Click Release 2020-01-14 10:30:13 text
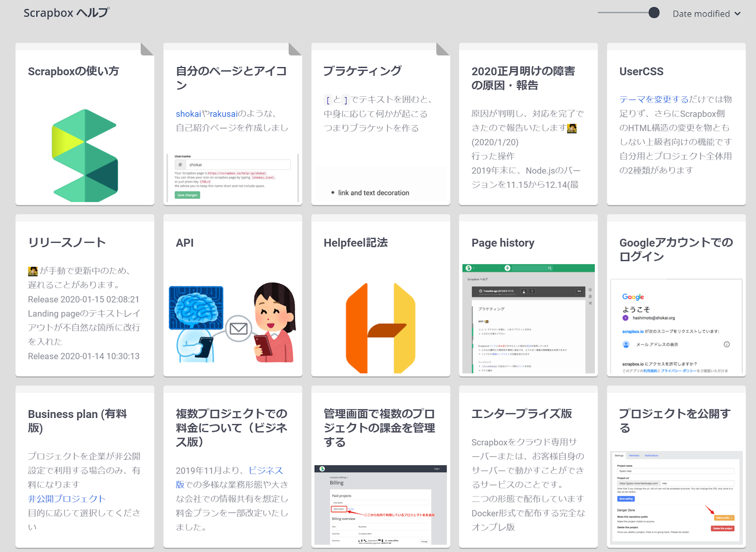Screen dimensions: 756x552 (x=84, y=356)
